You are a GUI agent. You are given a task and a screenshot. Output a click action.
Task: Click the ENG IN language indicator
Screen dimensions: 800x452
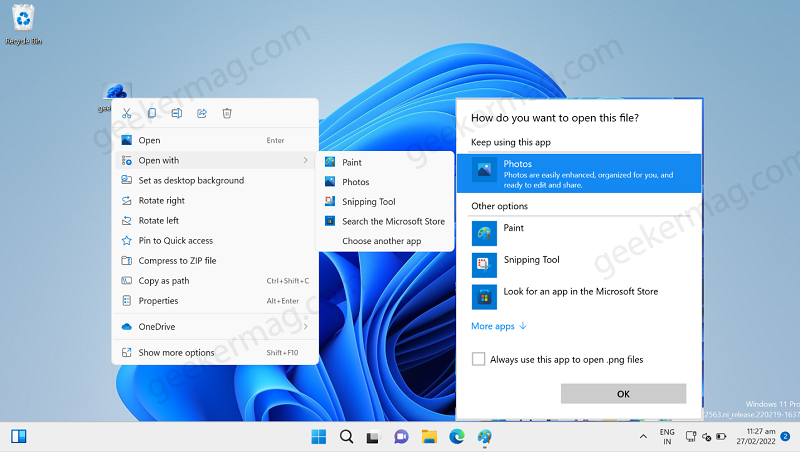pos(667,437)
